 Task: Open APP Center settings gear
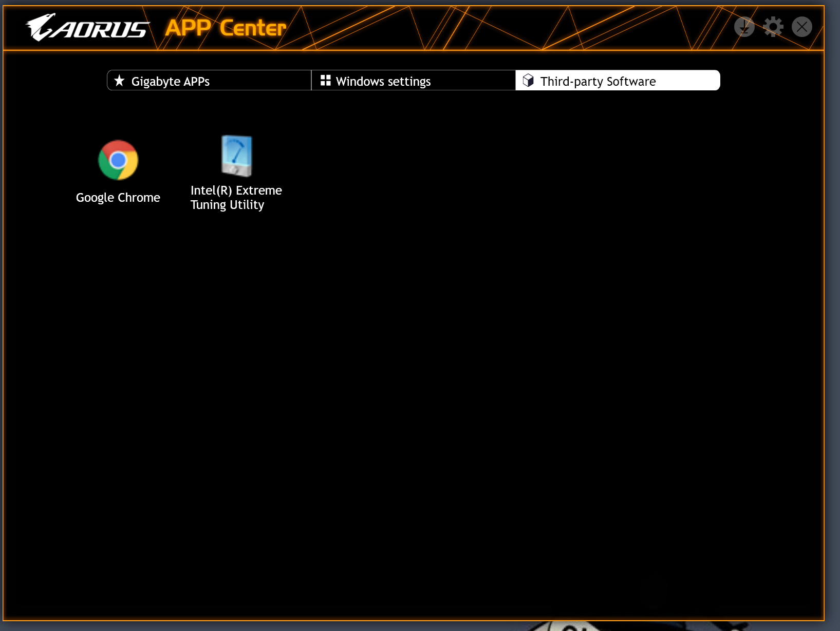773,27
